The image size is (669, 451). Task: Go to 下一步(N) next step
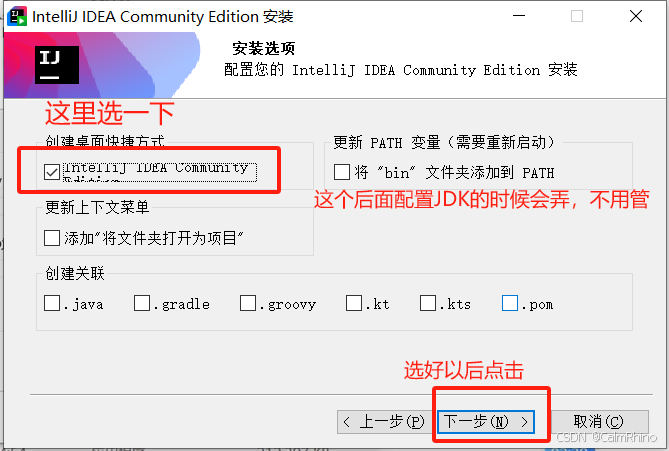[x=486, y=422]
